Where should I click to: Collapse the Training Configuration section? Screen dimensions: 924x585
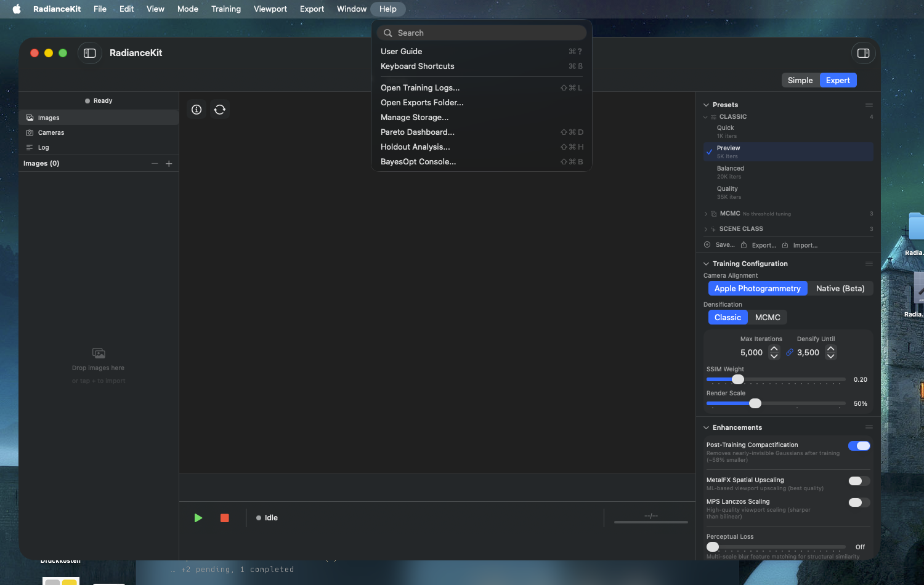706,264
